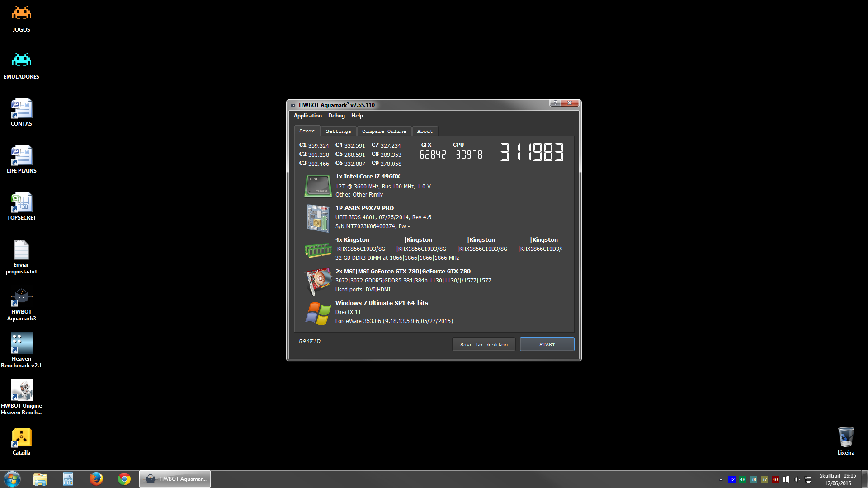Click the Windows flag tray icon
Viewport: 868px width, 488px height.
point(786,479)
